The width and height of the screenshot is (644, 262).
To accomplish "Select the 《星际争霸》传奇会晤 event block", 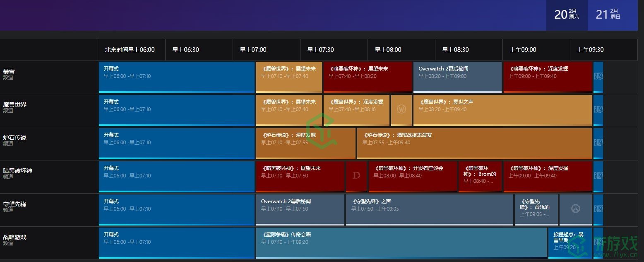I will [x=401, y=242].
